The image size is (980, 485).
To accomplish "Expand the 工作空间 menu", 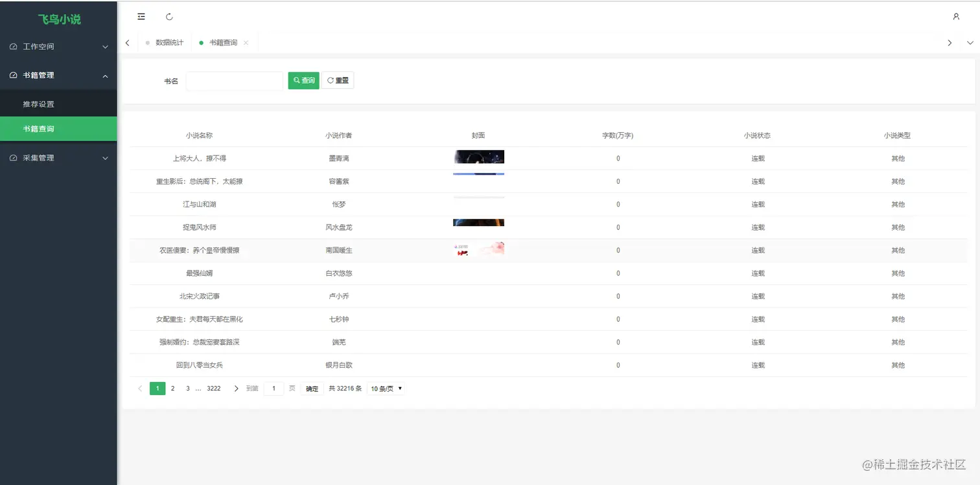I will pyautogui.click(x=106, y=47).
